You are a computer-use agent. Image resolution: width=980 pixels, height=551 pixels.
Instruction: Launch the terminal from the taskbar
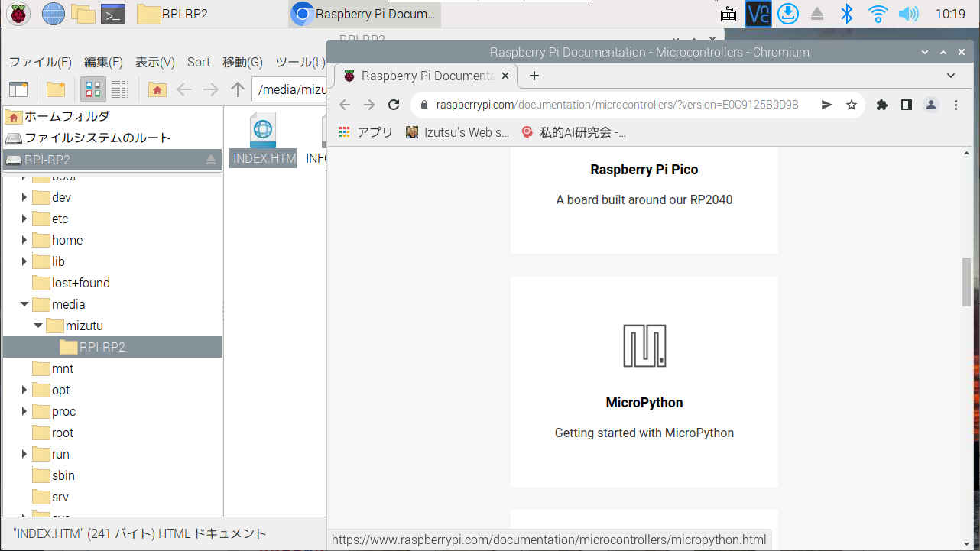[113, 13]
